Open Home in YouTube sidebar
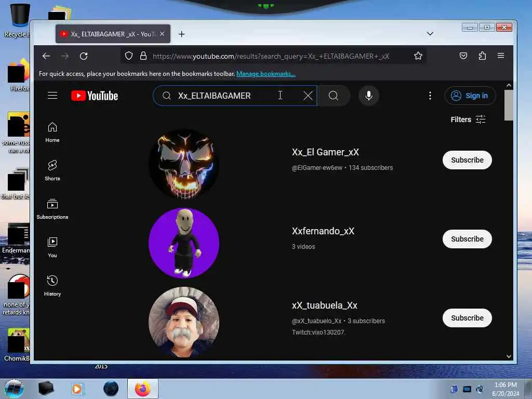The height and width of the screenshot is (399, 532). click(x=52, y=132)
